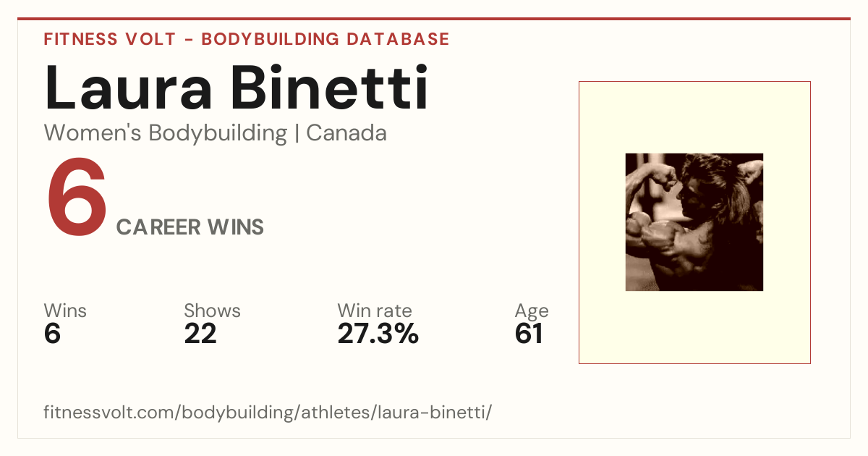This screenshot has width=868, height=456.
Task: Click the 27.3% win rate value
Action: click(378, 334)
